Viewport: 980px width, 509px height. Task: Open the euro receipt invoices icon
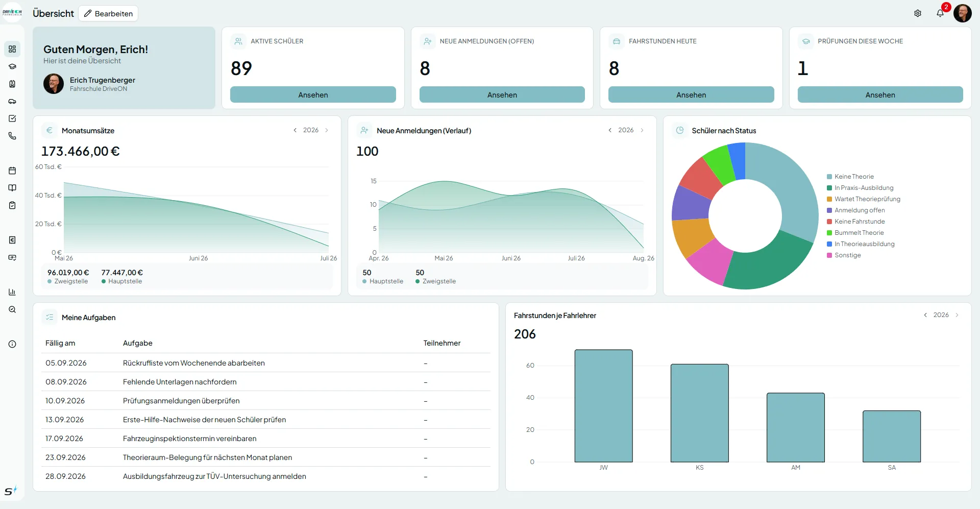click(x=12, y=240)
